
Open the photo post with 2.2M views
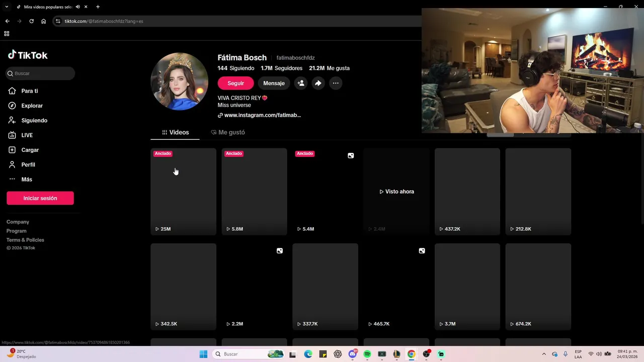pyautogui.click(x=255, y=287)
